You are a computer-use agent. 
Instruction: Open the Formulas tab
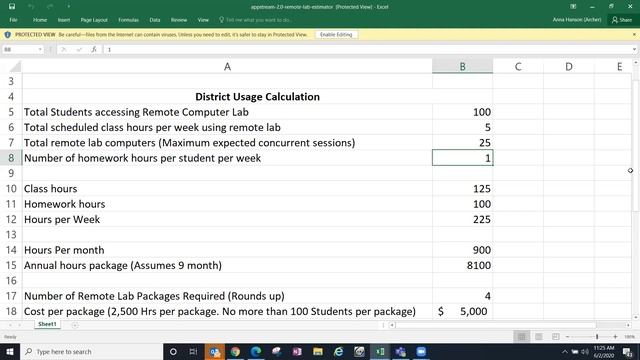point(129,20)
